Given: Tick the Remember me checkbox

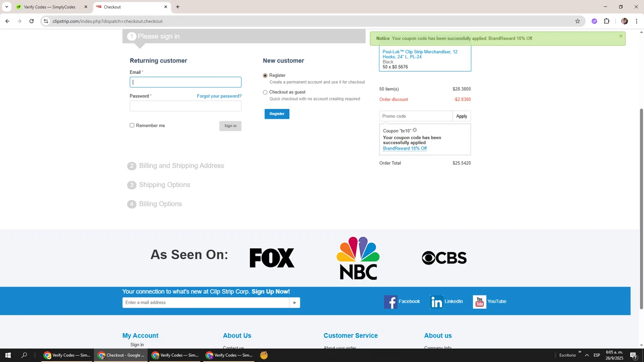Looking at the screenshot, I should pos(132,125).
